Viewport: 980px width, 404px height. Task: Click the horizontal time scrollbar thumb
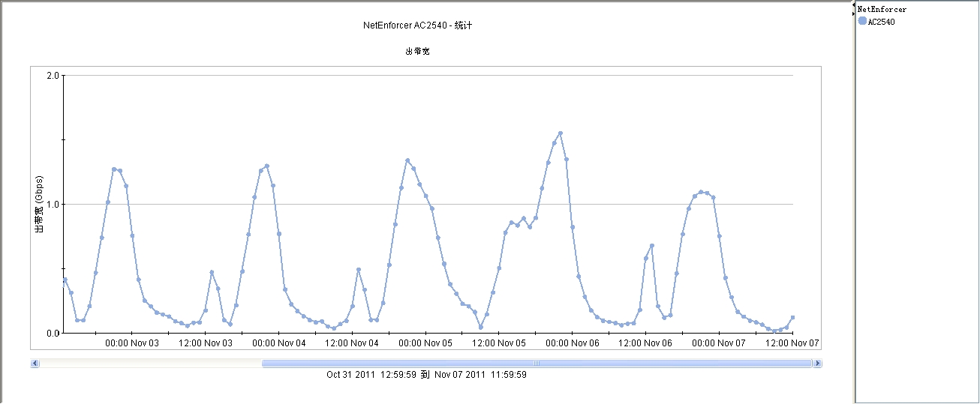[536, 364]
